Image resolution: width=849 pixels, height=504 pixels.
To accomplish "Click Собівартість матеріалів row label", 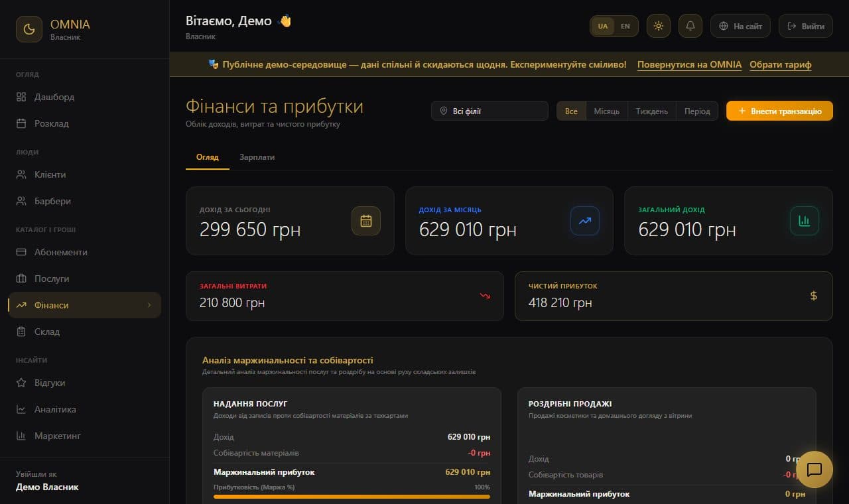I will [256, 453].
